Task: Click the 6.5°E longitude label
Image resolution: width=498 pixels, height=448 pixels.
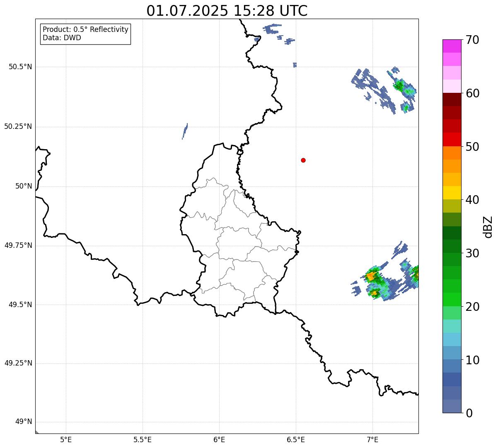Action: click(296, 439)
